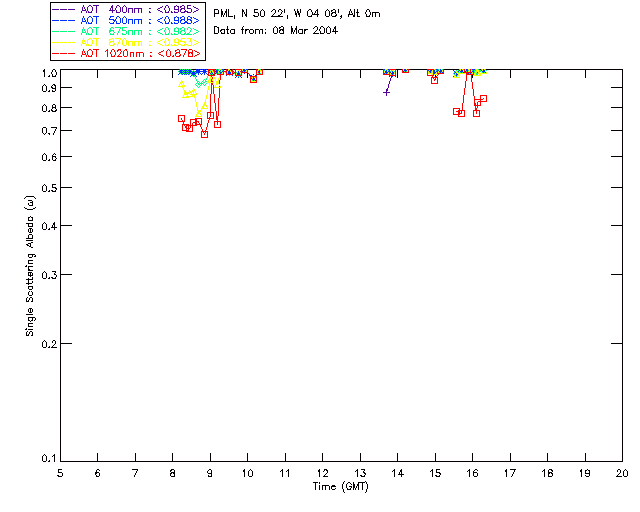Click the 'AOT 675nm : <0.982>' legend entry
Image resolution: width=640 pixels, height=512 pixels.
[126, 31]
